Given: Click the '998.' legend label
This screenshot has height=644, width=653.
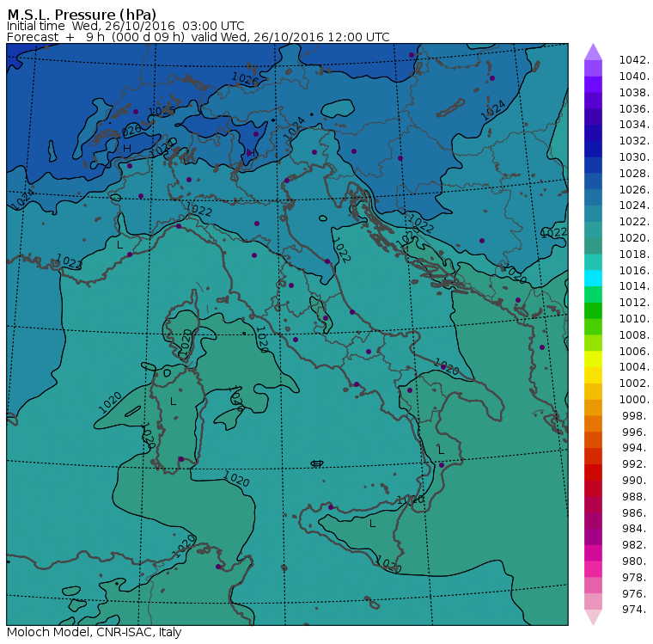Looking at the screenshot, I should tap(636, 416).
